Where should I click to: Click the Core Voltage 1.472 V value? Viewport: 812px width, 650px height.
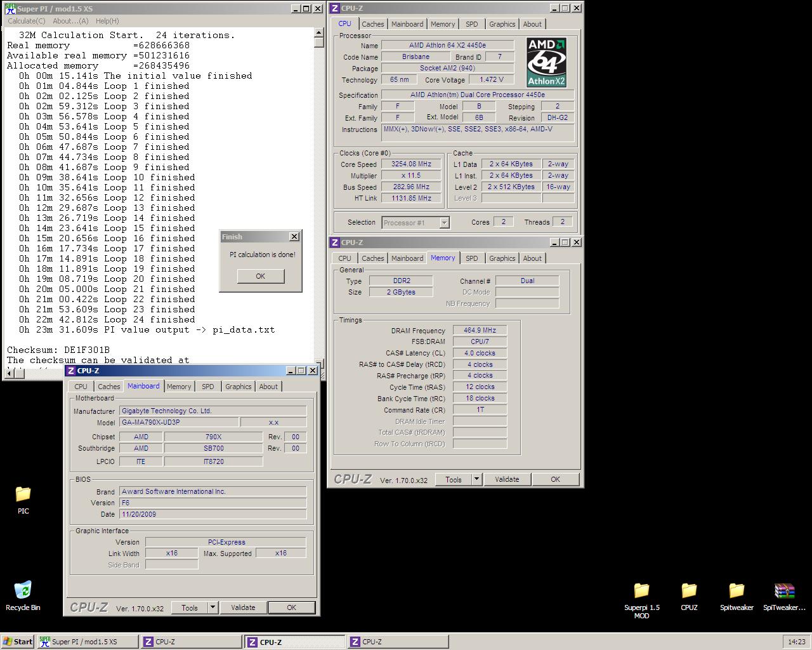[x=492, y=79]
